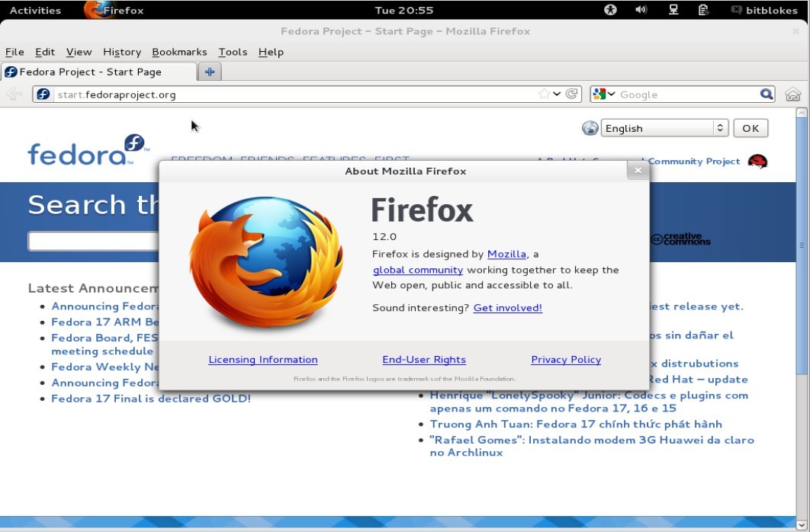Expand the URL history dropdown arrow
This screenshot has width=810, height=532.
pos(556,94)
